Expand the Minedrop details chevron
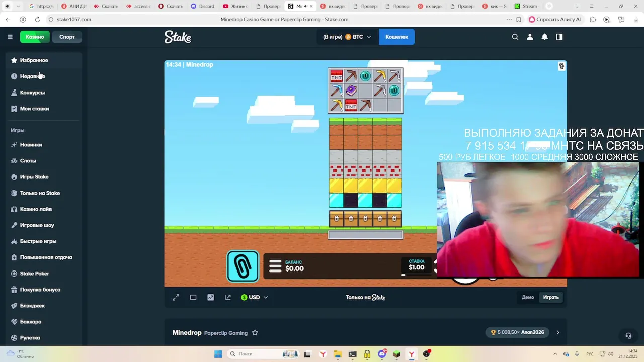 (x=557, y=332)
